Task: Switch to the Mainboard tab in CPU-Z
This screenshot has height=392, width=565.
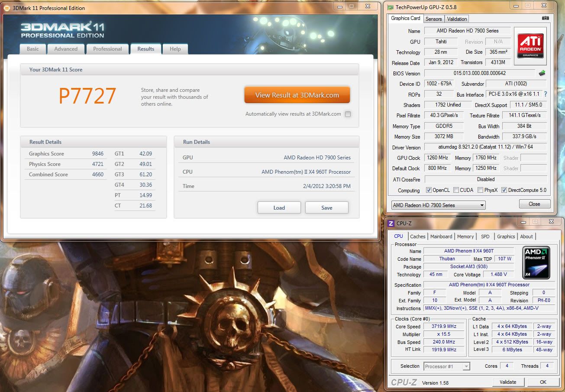Action: pyautogui.click(x=441, y=236)
